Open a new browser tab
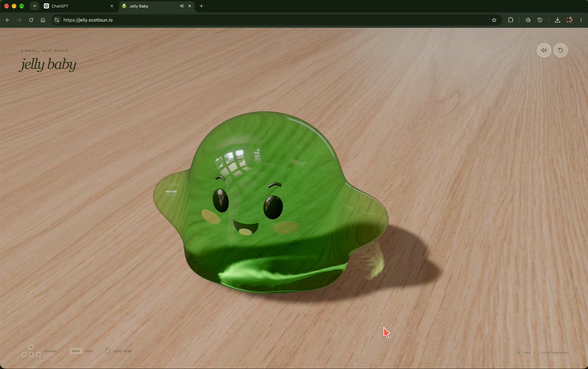The width and height of the screenshot is (588, 369). pyautogui.click(x=201, y=6)
